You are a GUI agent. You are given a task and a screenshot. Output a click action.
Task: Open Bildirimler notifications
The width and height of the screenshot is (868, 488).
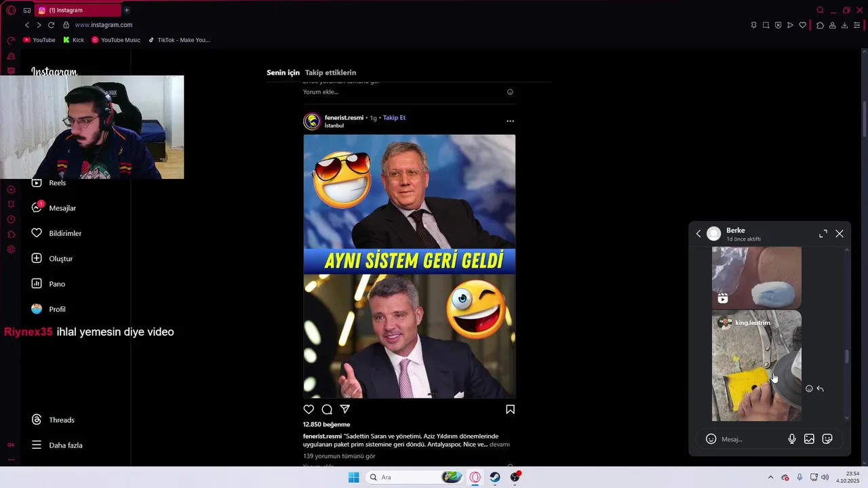(x=56, y=233)
